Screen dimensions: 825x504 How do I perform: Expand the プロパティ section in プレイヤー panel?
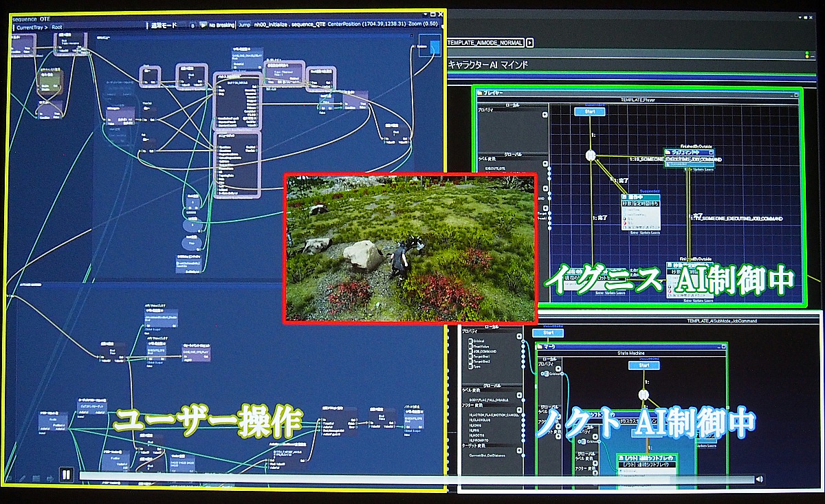(545, 115)
